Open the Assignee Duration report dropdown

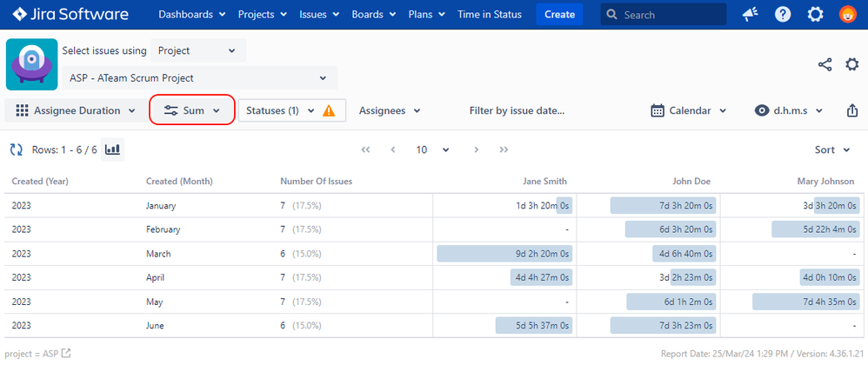pyautogui.click(x=76, y=110)
